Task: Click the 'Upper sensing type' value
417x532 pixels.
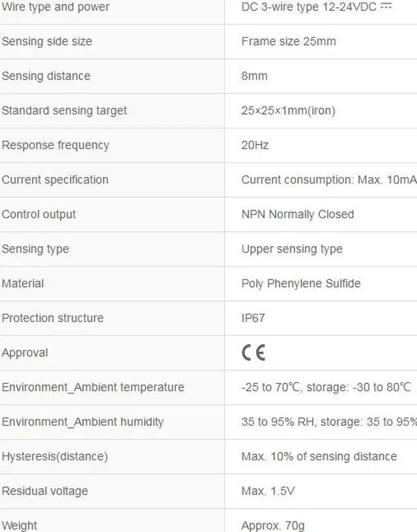Action: click(292, 248)
